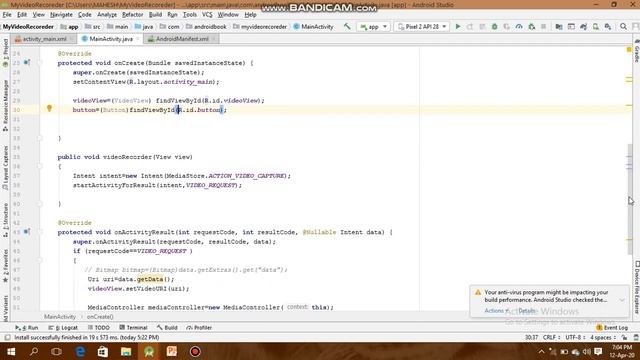Open the Build menu
Image resolution: width=640 pixels, height=360 pixels.
tap(155, 14)
